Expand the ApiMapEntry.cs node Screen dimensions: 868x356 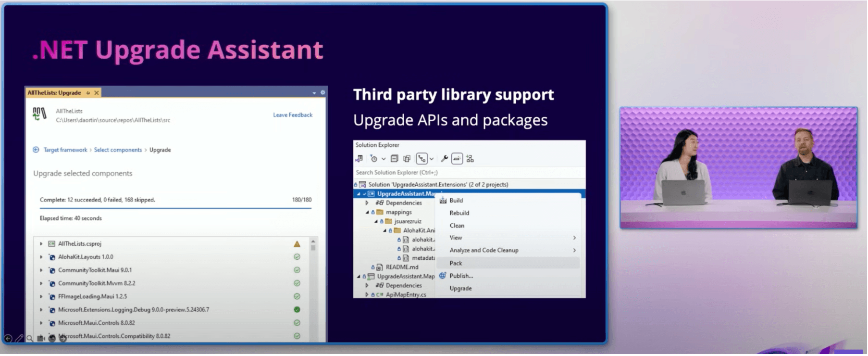[x=367, y=294]
